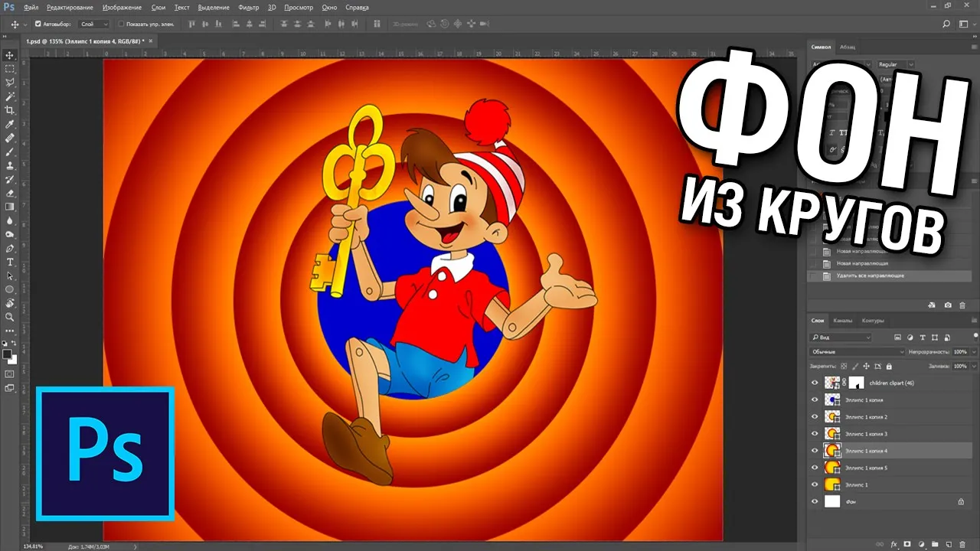
Task: Hide the Эллипс 1 копия 4 layer
Action: (x=815, y=451)
